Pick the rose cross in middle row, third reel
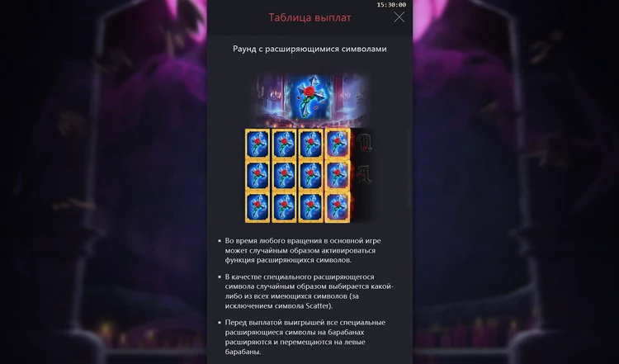The width and height of the screenshot is (619, 364). (310, 175)
